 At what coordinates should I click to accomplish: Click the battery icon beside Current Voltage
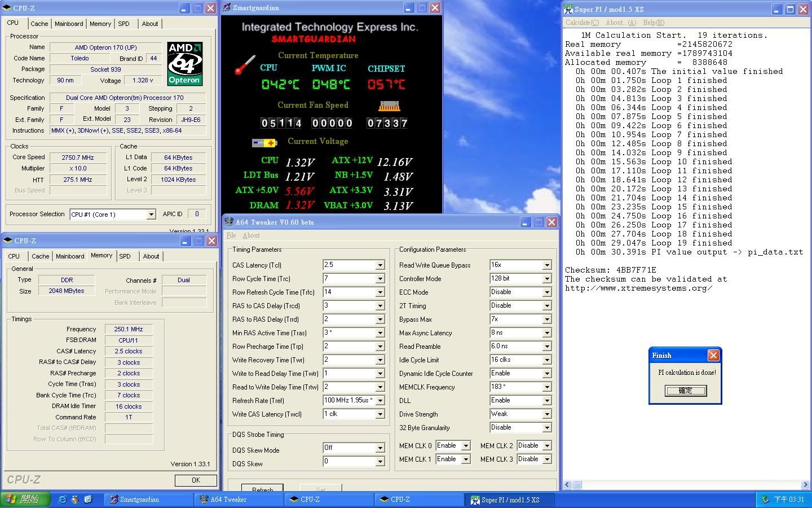[264, 143]
